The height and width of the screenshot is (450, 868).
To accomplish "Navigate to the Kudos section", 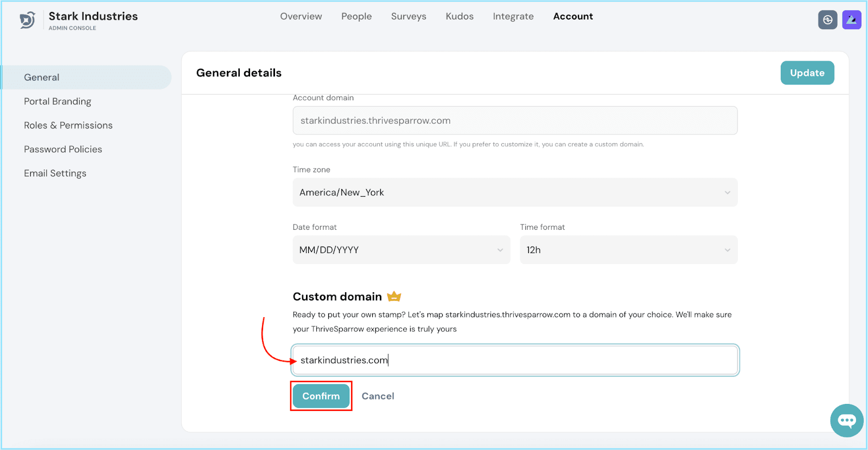I will tap(459, 16).
